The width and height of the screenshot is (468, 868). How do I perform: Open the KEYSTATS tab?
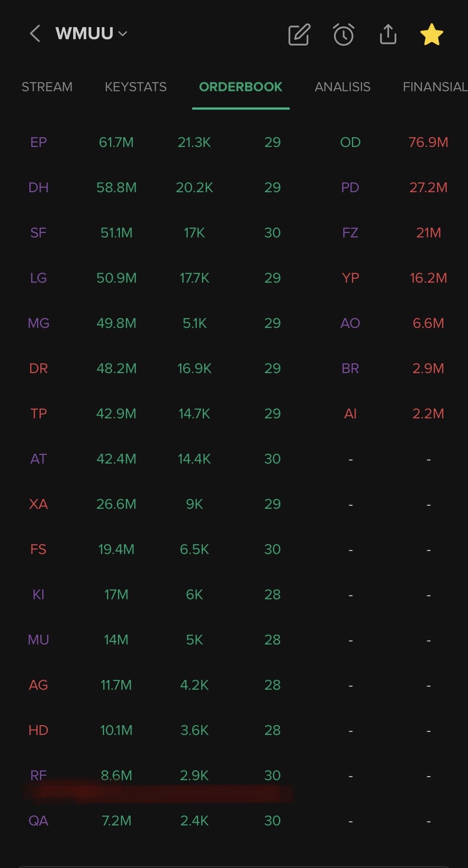[x=136, y=87]
